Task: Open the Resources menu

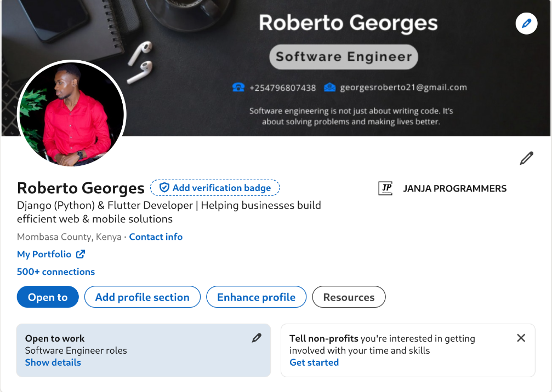Action: click(x=349, y=297)
